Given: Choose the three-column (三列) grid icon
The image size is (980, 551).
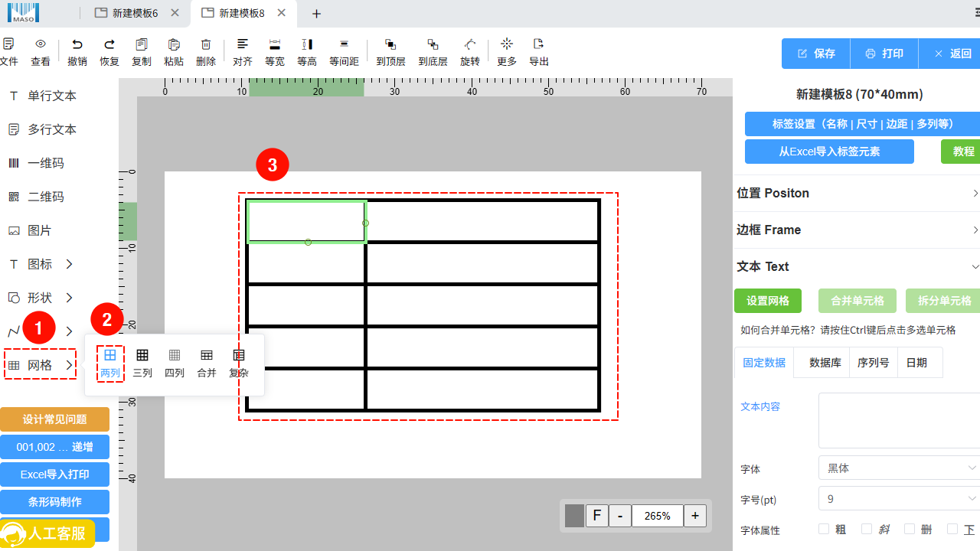Looking at the screenshot, I should point(142,356).
